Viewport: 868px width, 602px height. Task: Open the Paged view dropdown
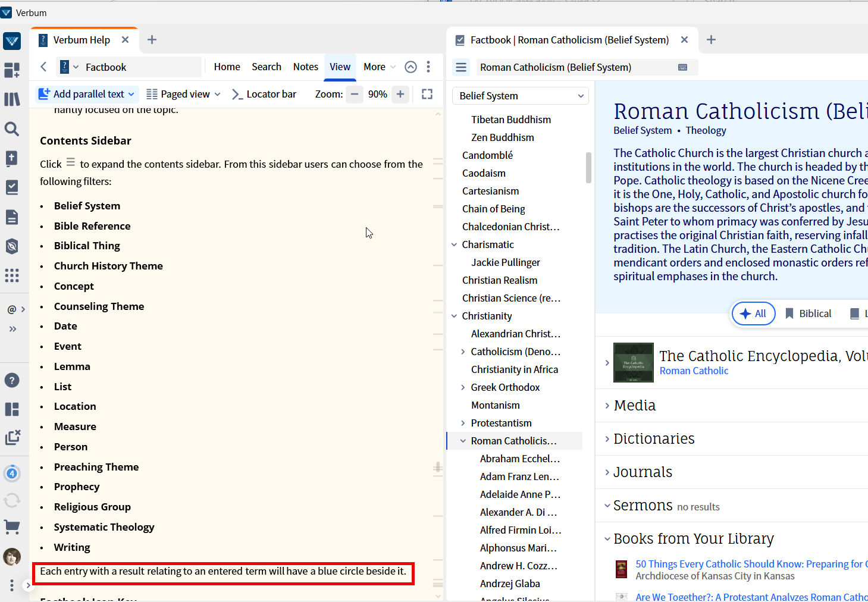[x=184, y=94]
